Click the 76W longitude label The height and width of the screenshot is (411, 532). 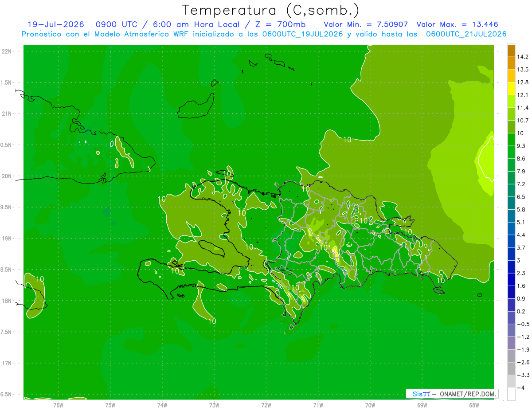[58, 405]
